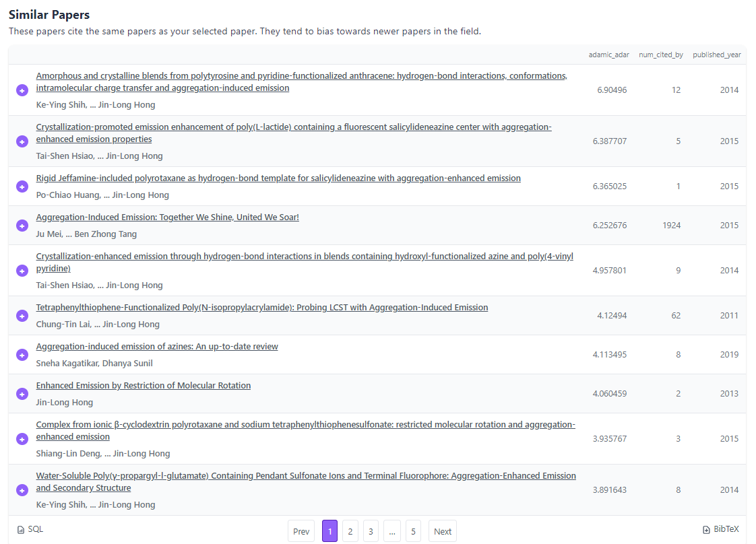Viewport: 756px width, 544px height.
Task: Click the ellipsis pagination control
Action: click(391, 531)
